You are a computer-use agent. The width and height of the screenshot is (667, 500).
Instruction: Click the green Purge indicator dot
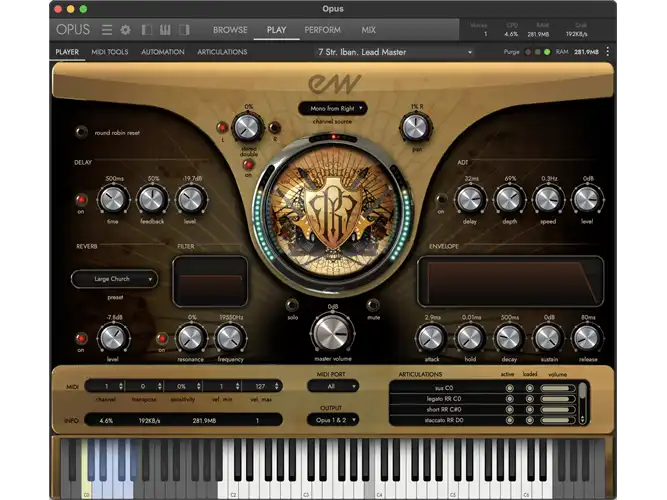[x=547, y=52]
